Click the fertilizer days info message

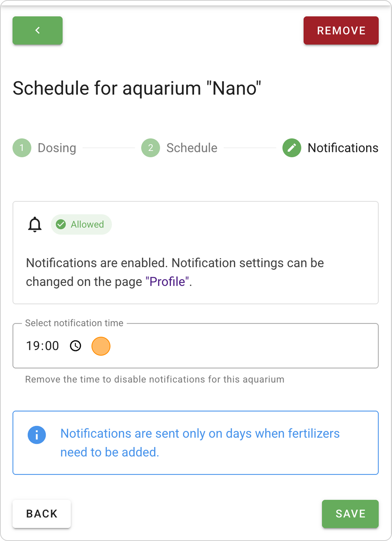click(x=200, y=443)
